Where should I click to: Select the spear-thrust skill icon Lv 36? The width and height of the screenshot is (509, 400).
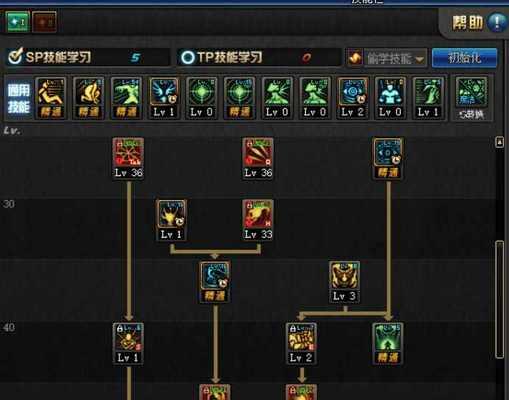[x=258, y=159]
